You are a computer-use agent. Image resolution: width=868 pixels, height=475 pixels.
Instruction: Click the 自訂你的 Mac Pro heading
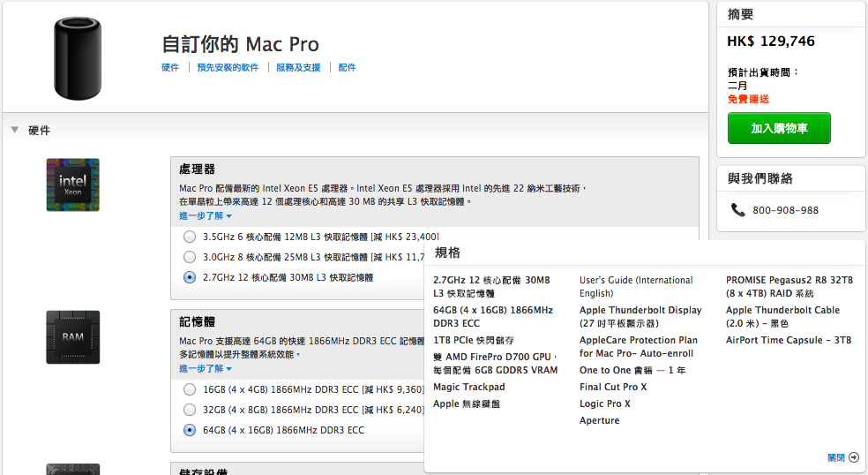pos(240,44)
